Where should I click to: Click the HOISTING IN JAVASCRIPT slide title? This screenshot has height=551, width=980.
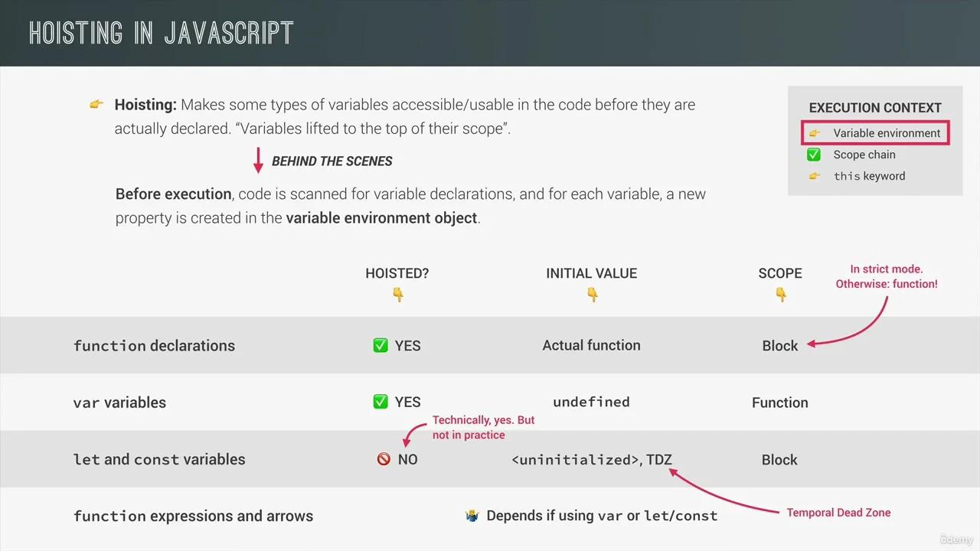pyautogui.click(x=162, y=33)
